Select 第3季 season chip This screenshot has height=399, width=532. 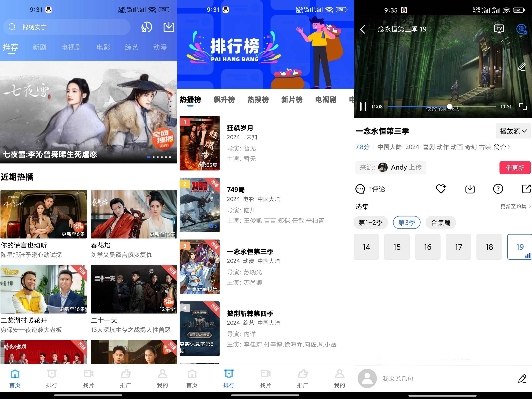tap(407, 222)
